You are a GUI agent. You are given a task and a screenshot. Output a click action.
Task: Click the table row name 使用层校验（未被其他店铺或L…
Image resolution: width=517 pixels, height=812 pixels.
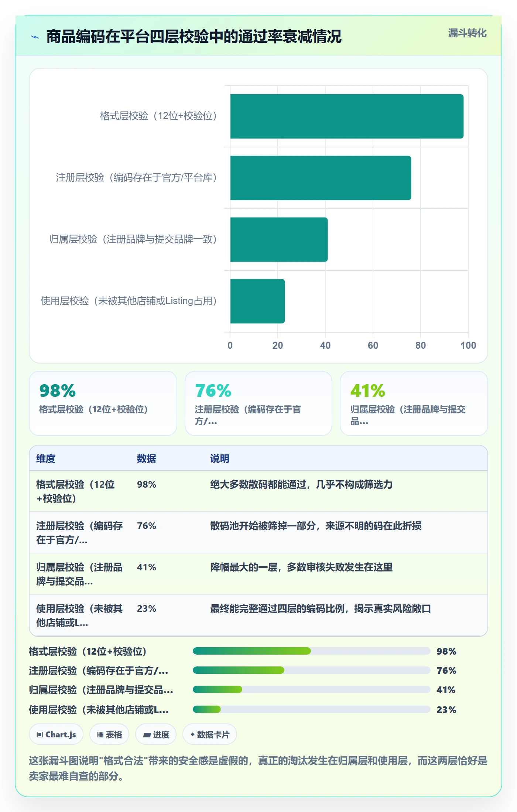(x=79, y=615)
